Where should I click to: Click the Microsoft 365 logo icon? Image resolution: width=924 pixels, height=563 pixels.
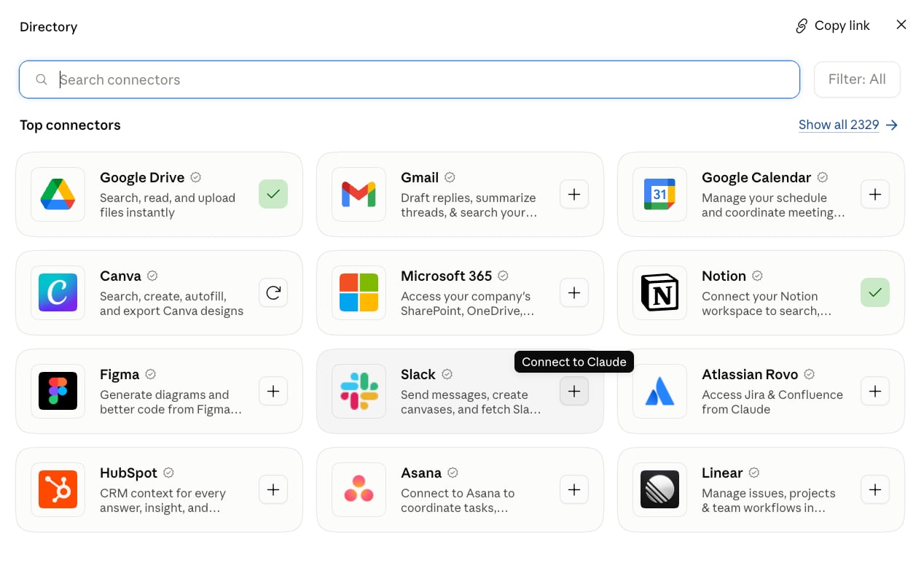[x=359, y=292]
